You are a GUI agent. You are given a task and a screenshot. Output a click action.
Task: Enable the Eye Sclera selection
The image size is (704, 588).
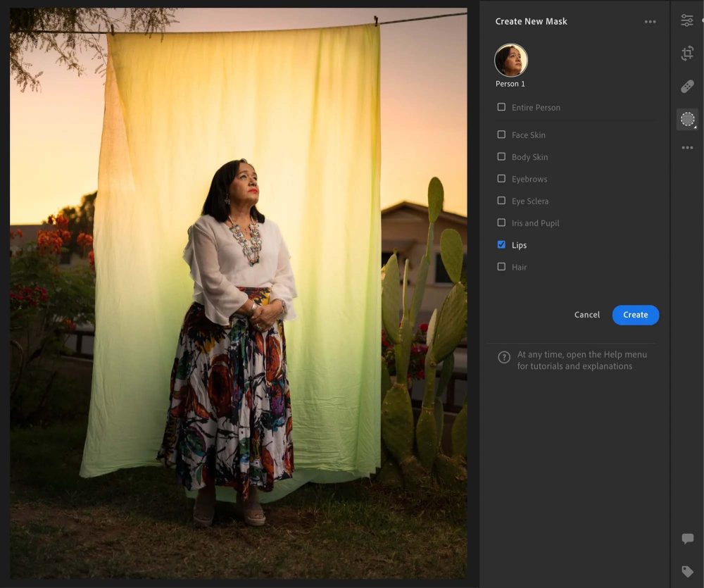[501, 201]
